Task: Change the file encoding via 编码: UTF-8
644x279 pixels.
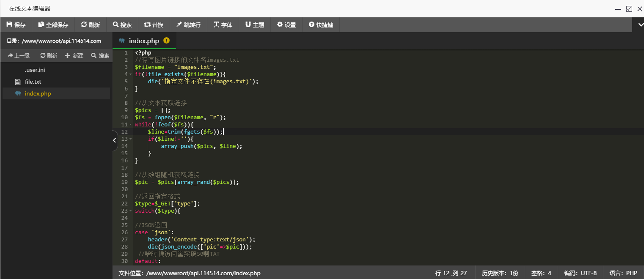Action: pos(581,273)
